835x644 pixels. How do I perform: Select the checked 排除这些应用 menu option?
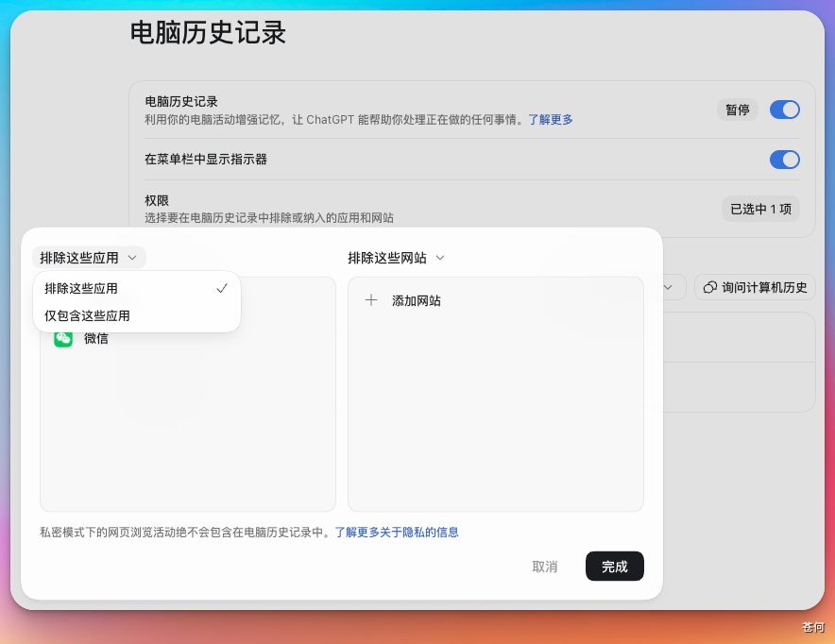137,288
